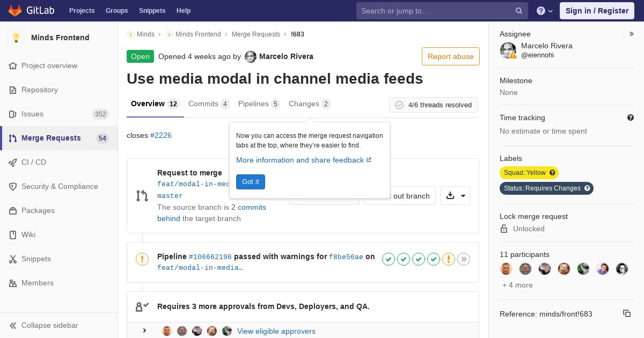Viewport: 644px width, 338px height.
Task: Open the Groups menu in the navbar
Action: click(x=116, y=11)
